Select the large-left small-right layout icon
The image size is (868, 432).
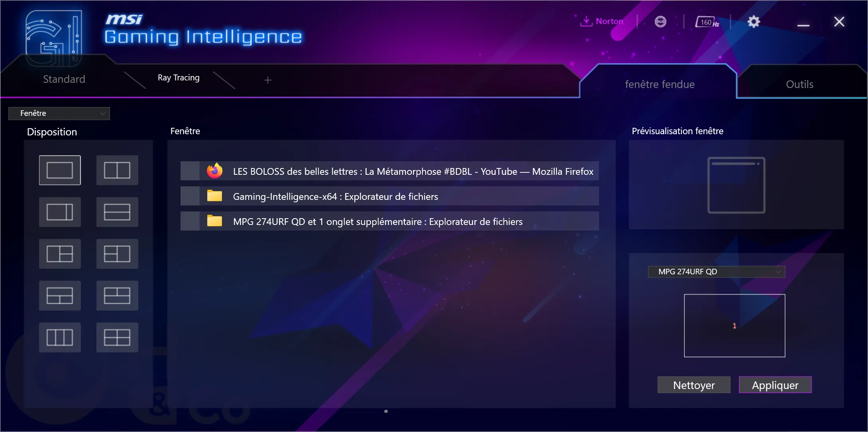click(60, 211)
